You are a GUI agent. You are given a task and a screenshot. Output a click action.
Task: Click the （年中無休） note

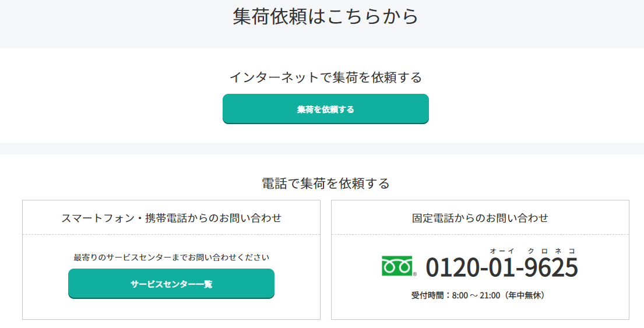(x=525, y=295)
